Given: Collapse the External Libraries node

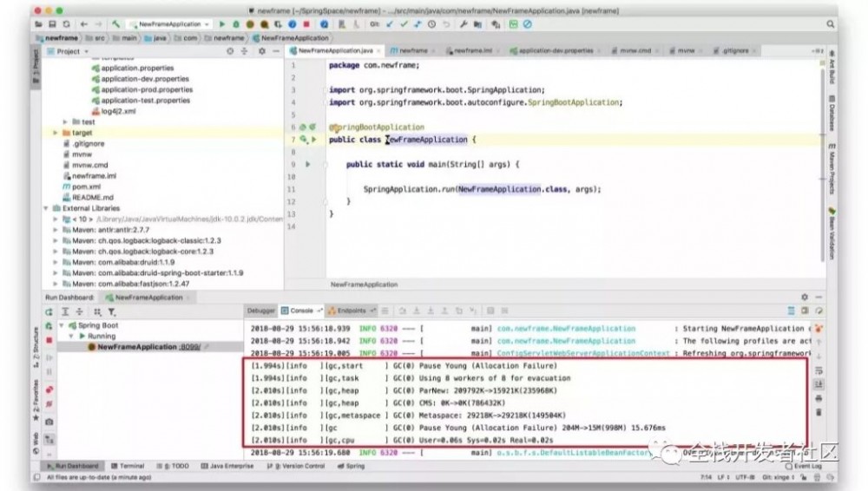Looking at the screenshot, I should [46, 209].
